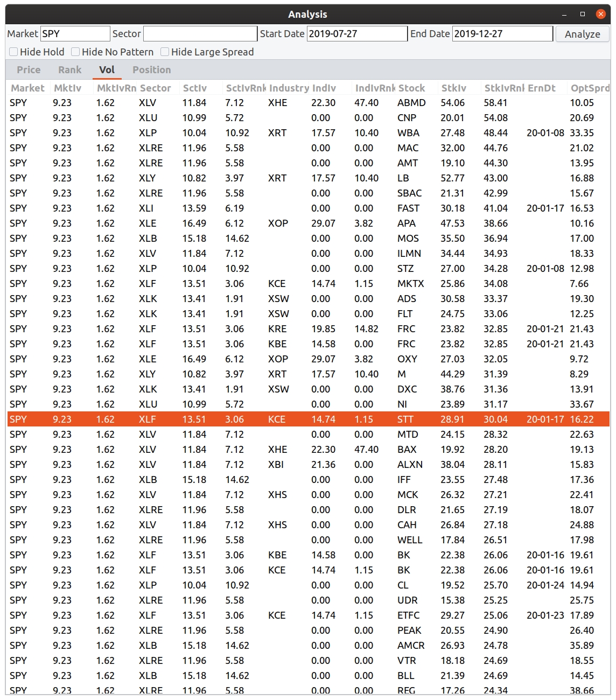Viewport: 616px width, 700px height.
Task: Select the ETFC stock row
Action: click(309, 615)
